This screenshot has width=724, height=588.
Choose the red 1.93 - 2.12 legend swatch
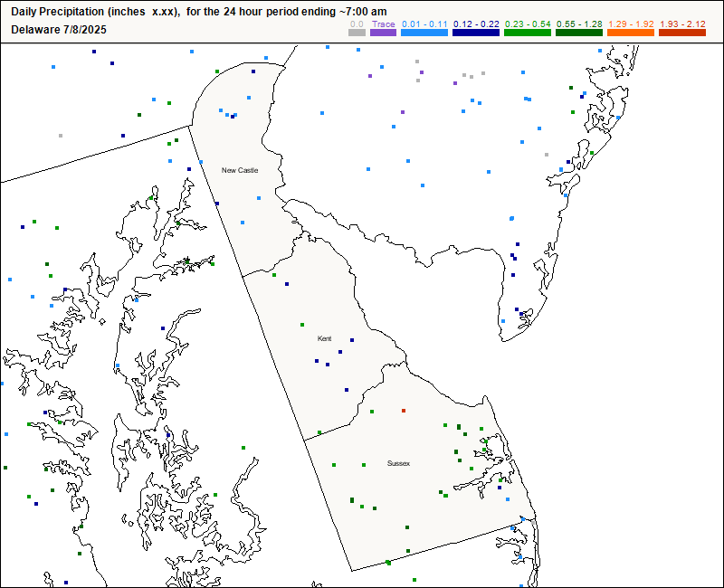tap(682, 33)
